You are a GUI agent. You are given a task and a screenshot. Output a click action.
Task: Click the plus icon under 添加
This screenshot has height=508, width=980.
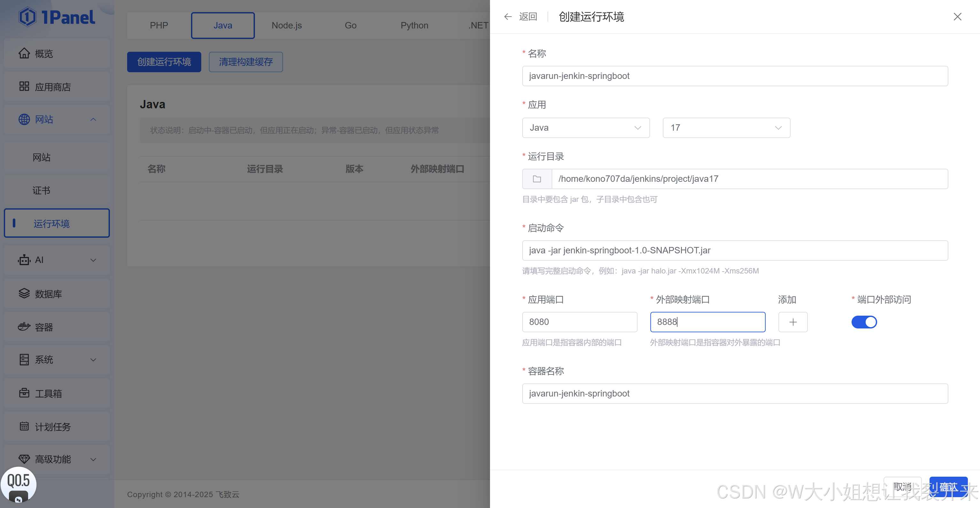(x=793, y=322)
